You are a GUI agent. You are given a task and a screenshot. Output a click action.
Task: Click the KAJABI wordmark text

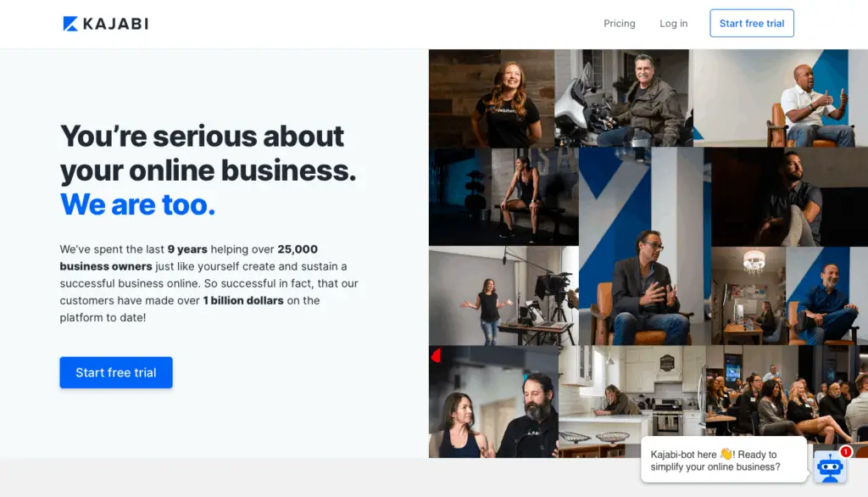(115, 24)
